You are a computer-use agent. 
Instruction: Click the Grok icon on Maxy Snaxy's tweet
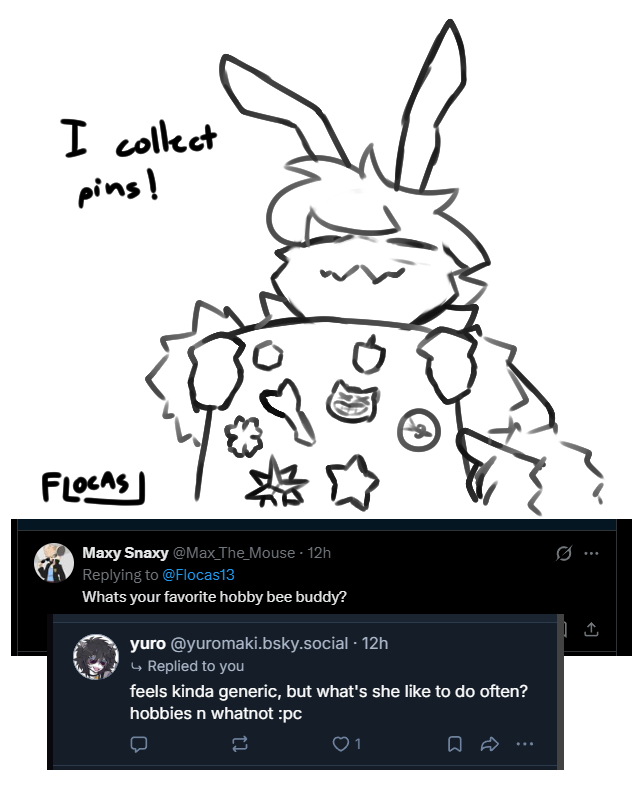[x=564, y=553]
